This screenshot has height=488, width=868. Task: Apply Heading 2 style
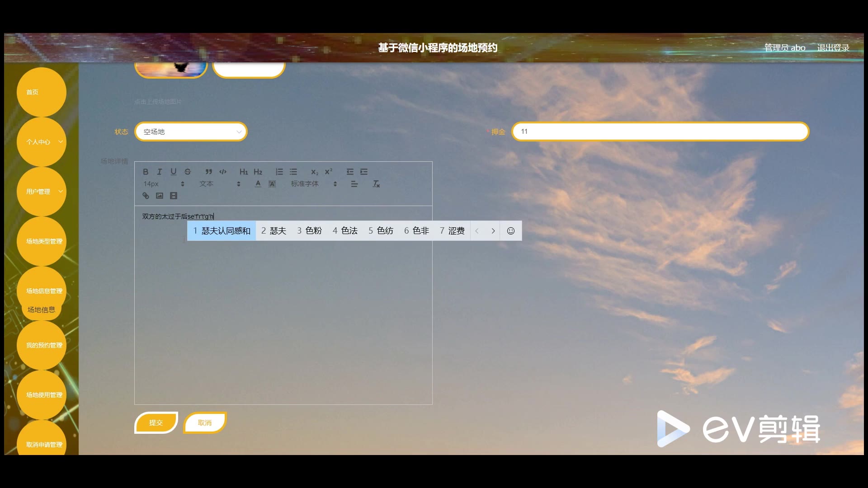pyautogui.click(x=258, y=172)
